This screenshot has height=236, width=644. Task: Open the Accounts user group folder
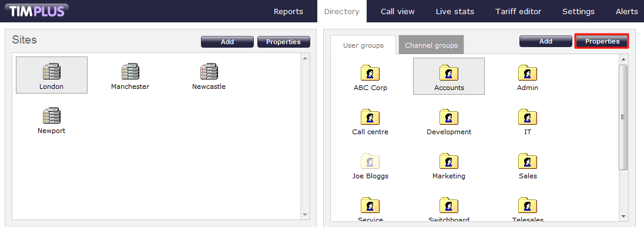(x=449, y=74)
